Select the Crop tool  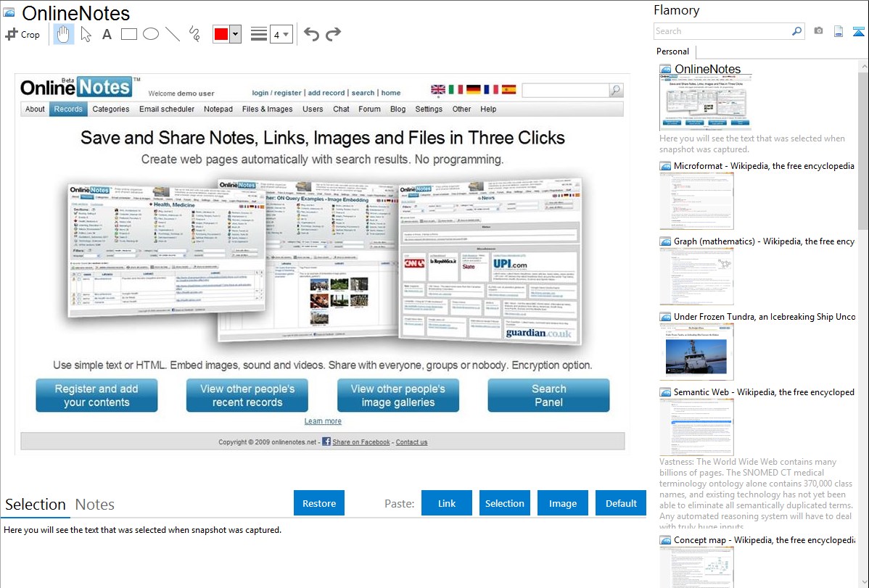(x=22, y=34)
